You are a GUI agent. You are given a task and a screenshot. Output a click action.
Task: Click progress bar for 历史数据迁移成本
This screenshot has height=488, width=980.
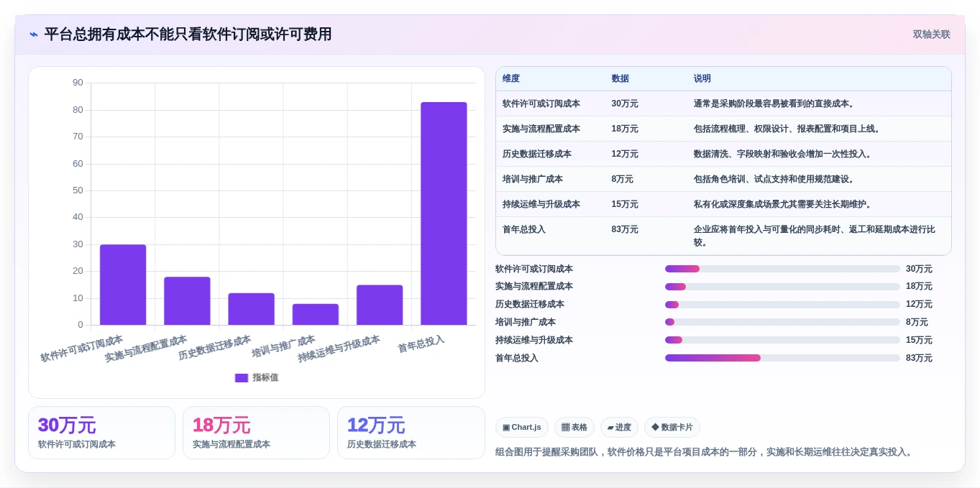782,304
